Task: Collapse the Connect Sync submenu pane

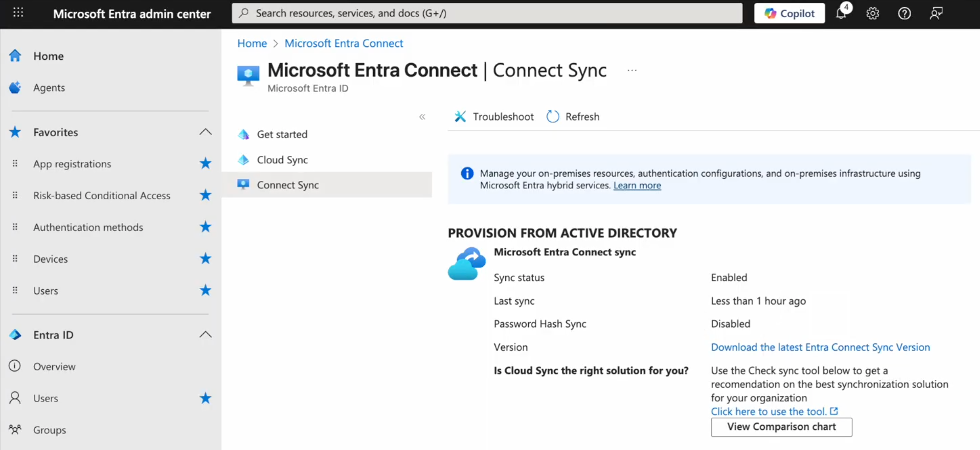Action: point(422,117)
